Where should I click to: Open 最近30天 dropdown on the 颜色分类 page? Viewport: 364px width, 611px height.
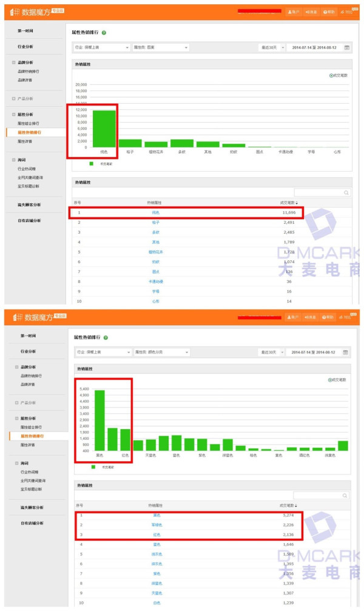pyautogui.click(x=272, y=353)
